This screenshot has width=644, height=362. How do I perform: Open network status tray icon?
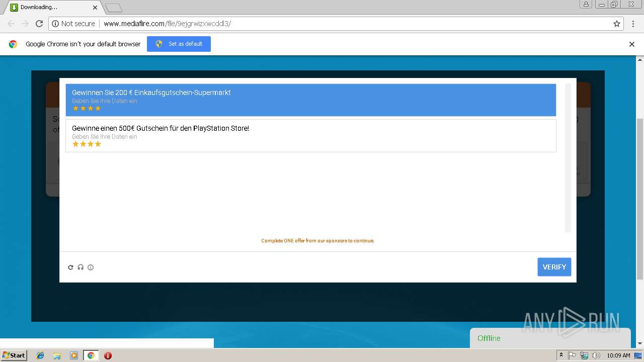584,355
